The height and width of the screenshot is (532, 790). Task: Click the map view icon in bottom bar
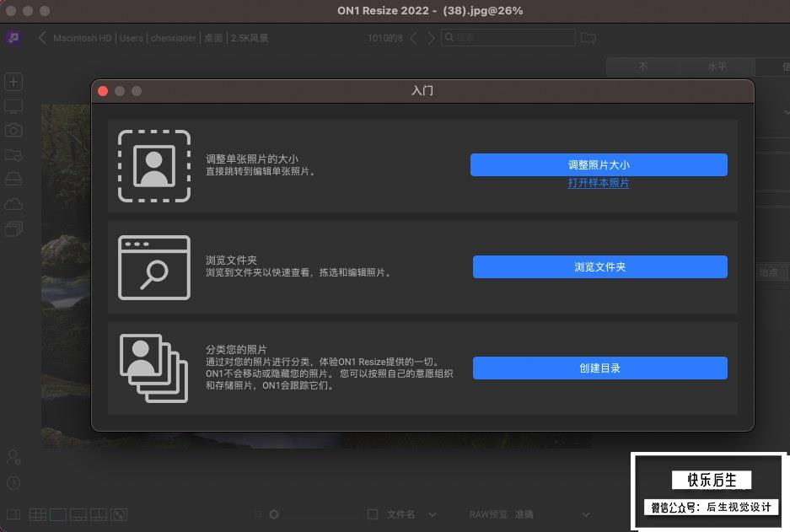coord(119,514)
